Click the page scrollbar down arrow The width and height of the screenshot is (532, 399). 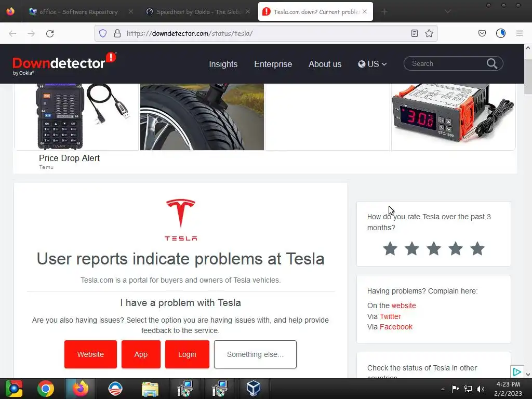pyautogui.click(x=528, y=374)
